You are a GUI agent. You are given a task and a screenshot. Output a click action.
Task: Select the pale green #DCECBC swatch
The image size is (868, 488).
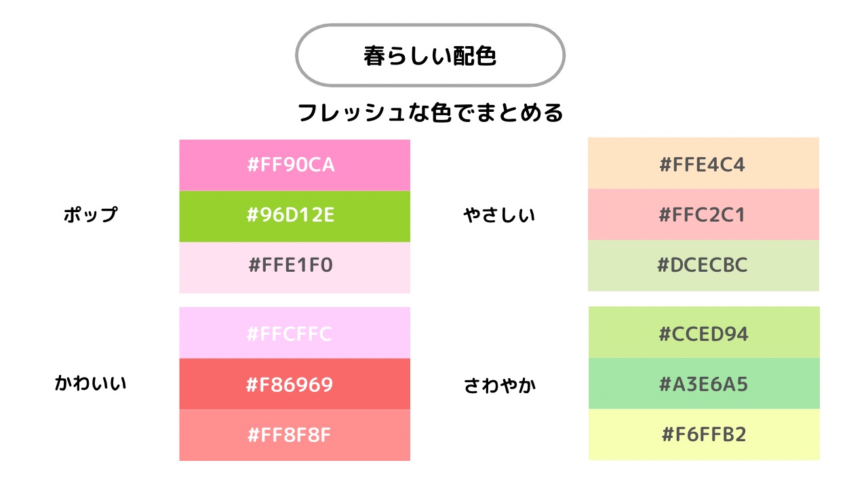(703, 266)
